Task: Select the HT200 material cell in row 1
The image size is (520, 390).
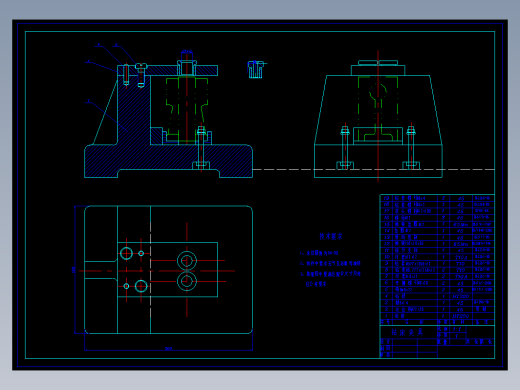Action: point(461,316)
